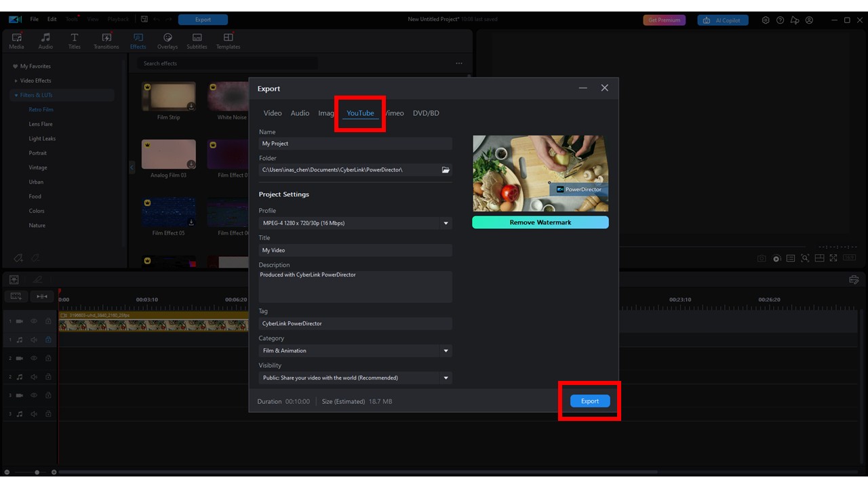Viewport: 868px width, 488px height.
Task: Open the help question mark icon
Action: point(780,20)
